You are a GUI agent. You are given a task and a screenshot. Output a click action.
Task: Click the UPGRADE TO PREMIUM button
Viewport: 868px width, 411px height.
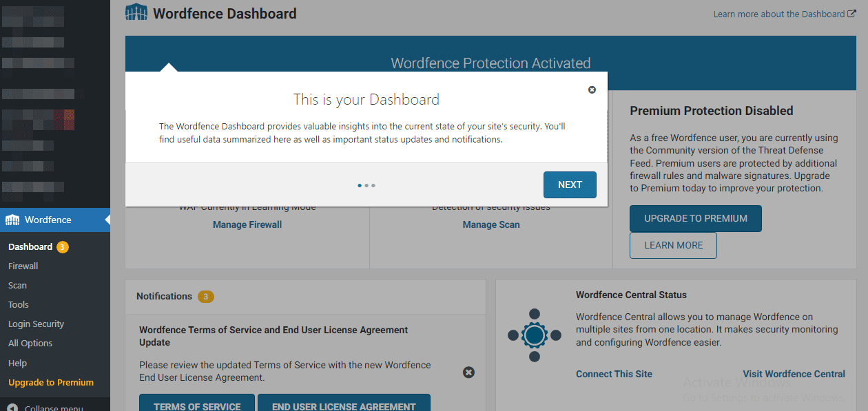(696, 218)
